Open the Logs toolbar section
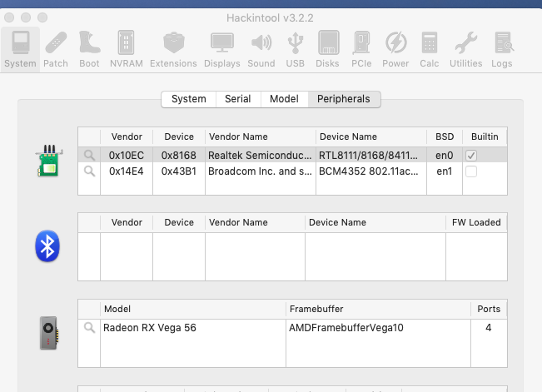Image resolution: width=542 pixels, height=392 pixels. click(502, 49)
